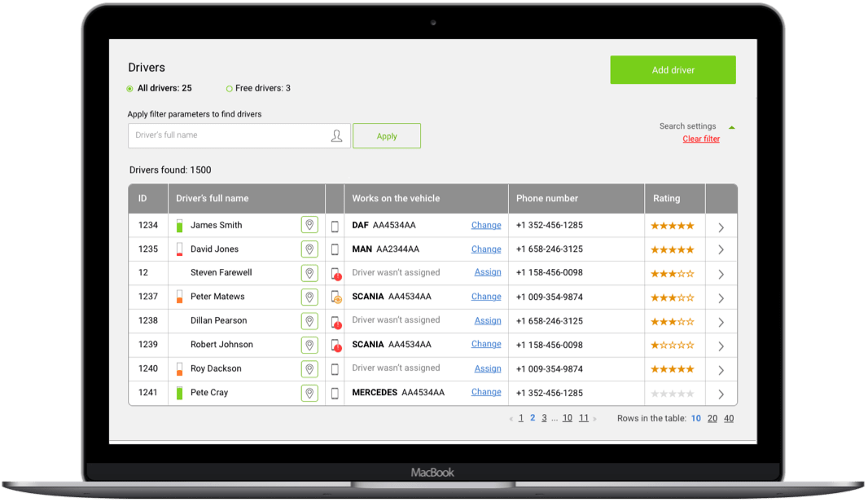Check Peter Matews's device warning icon
Image resolution: width=868 pixels, height=502 pixels.
336,297
